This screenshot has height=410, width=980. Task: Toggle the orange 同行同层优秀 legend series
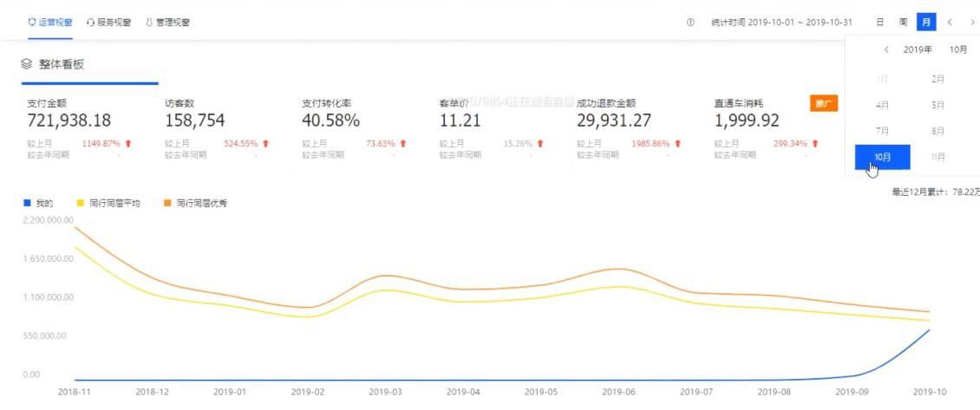196,203
